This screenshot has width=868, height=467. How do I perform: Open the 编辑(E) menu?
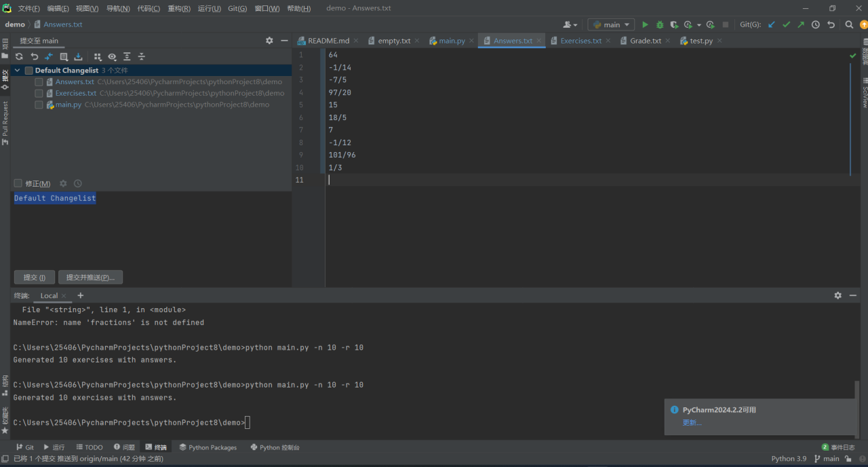58,8
